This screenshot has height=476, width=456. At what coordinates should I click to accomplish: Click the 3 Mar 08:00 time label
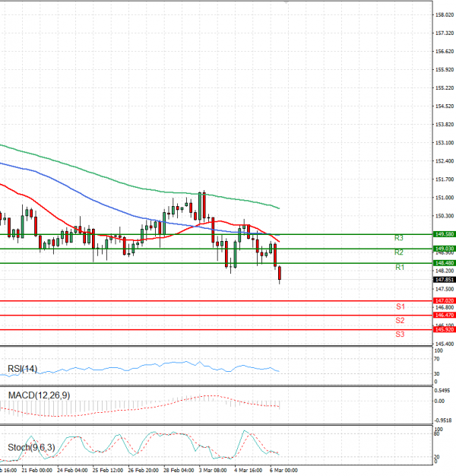[213, 470]
